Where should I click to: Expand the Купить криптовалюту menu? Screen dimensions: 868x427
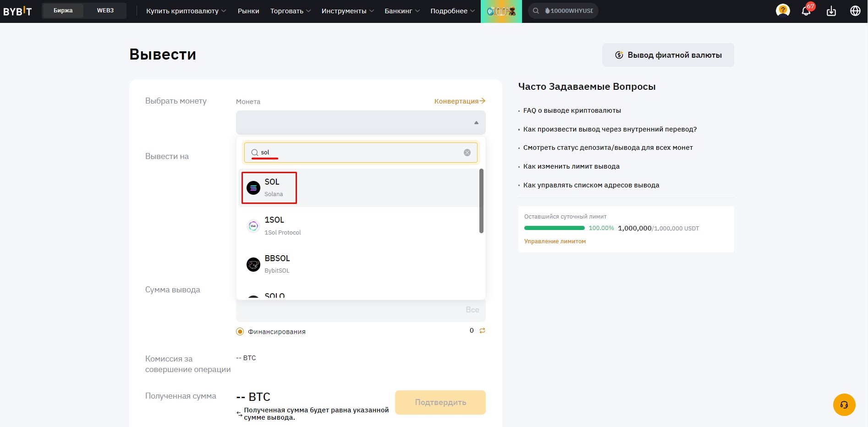pos(186,11)
